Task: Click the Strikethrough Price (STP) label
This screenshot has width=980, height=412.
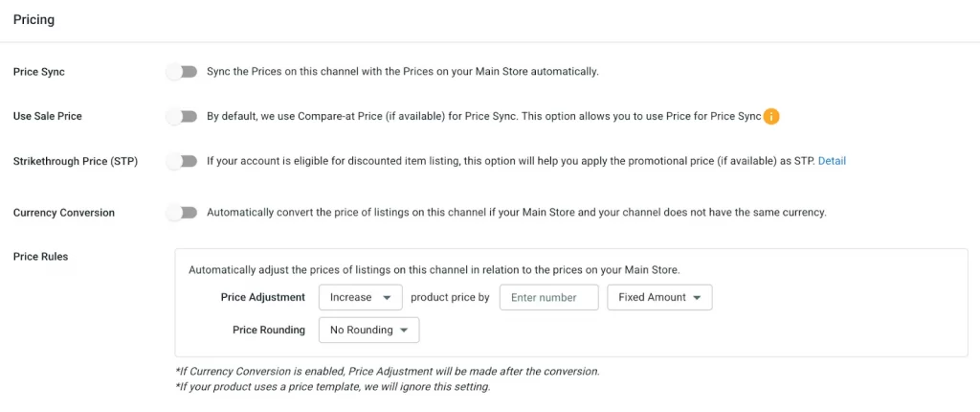Action: 76,162
